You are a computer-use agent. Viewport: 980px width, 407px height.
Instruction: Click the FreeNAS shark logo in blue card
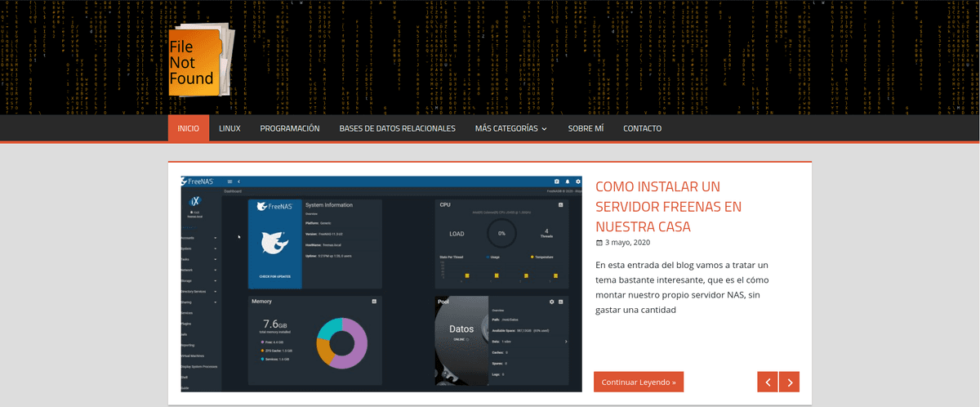click(x=274, y=243)
